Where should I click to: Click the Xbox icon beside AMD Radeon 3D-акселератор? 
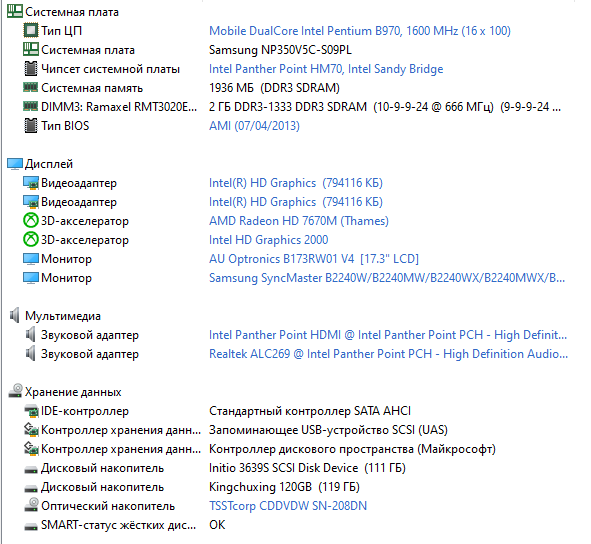[x=31, y=221]
